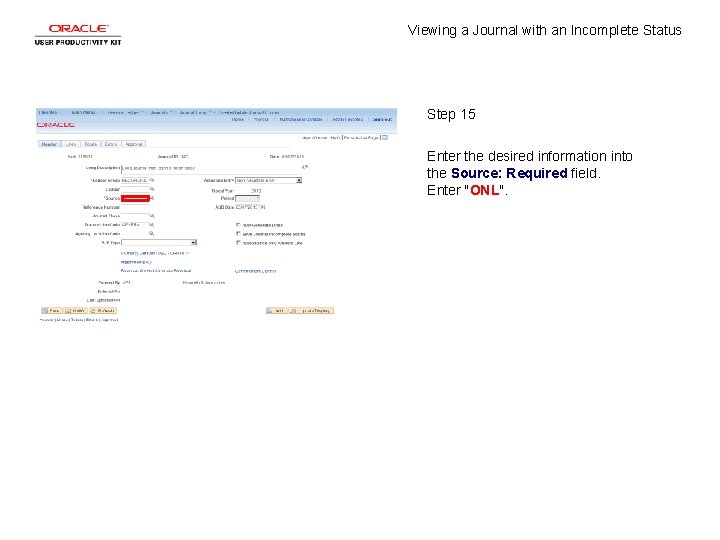Switch to the Errors tab
This screenshot has width=720, height=540.
pyautogui.click(x=111, y=144)
